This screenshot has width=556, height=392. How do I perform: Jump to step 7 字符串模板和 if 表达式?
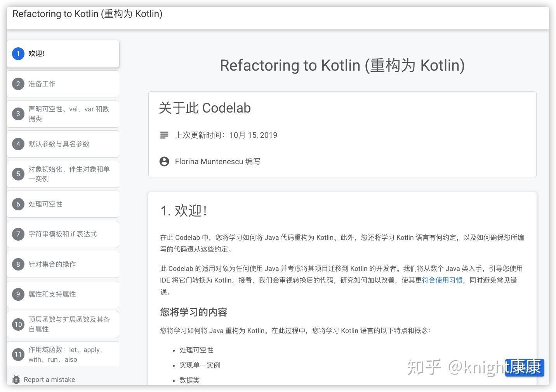tap(63, 234)
